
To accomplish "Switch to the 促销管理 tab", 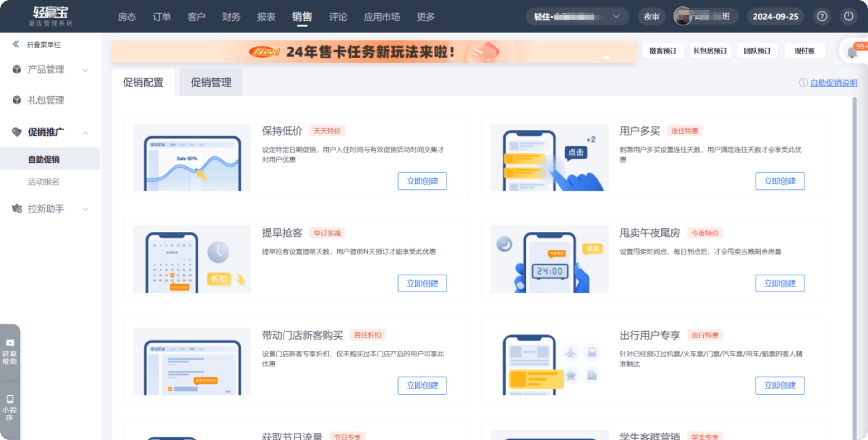I will pyautogui.click(x=211, y=82).
